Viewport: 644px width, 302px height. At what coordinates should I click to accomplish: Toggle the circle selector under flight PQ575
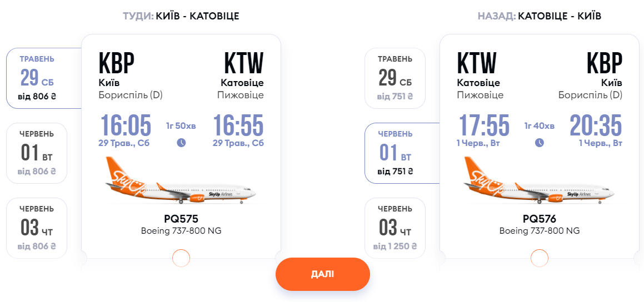(x=181, y=258)
